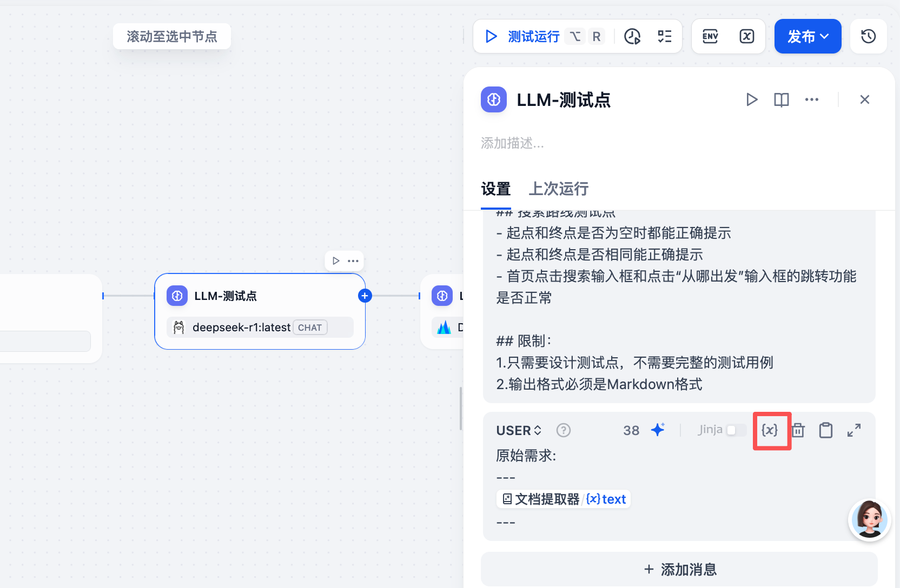The height and width of the screenshot is (588, 900).
Task: Run this step with panel play icon
Action: tap(752, 99)
